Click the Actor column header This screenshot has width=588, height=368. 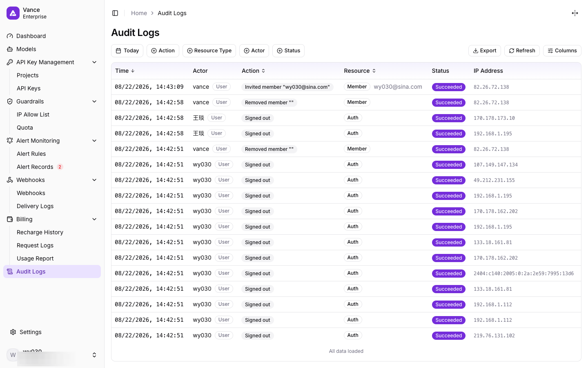click(200, 71)
